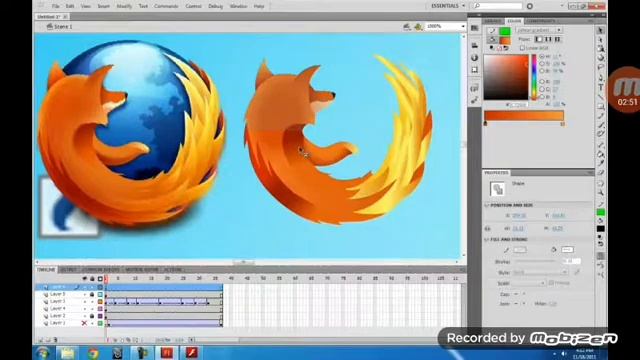
Task: Open the Essentials workspace dropdown
Action: [448, 6]
